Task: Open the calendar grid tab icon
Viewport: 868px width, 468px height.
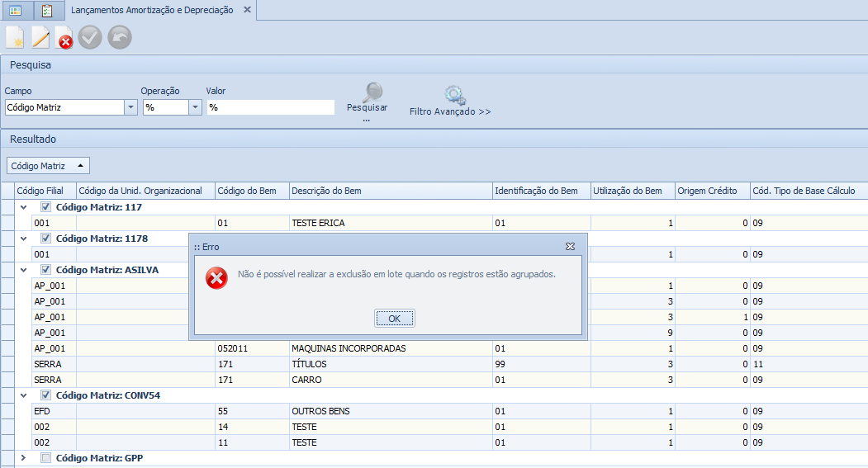Action: click(16, 11)
